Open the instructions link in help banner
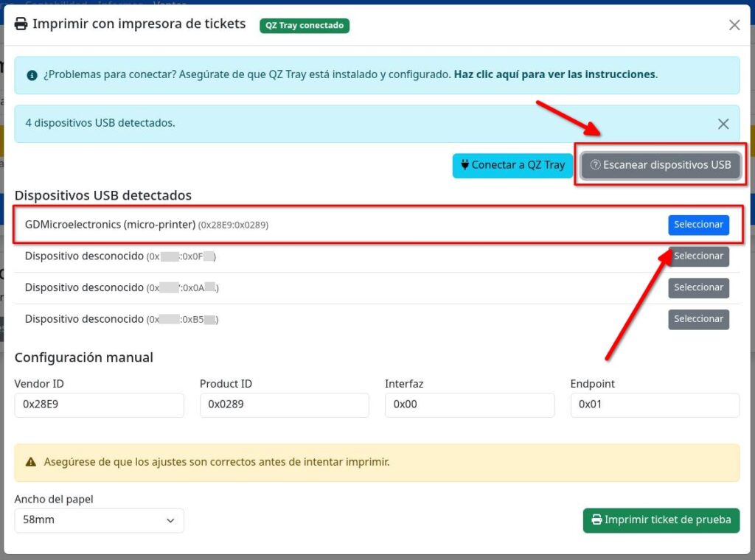755x560 pixels. 554,74
